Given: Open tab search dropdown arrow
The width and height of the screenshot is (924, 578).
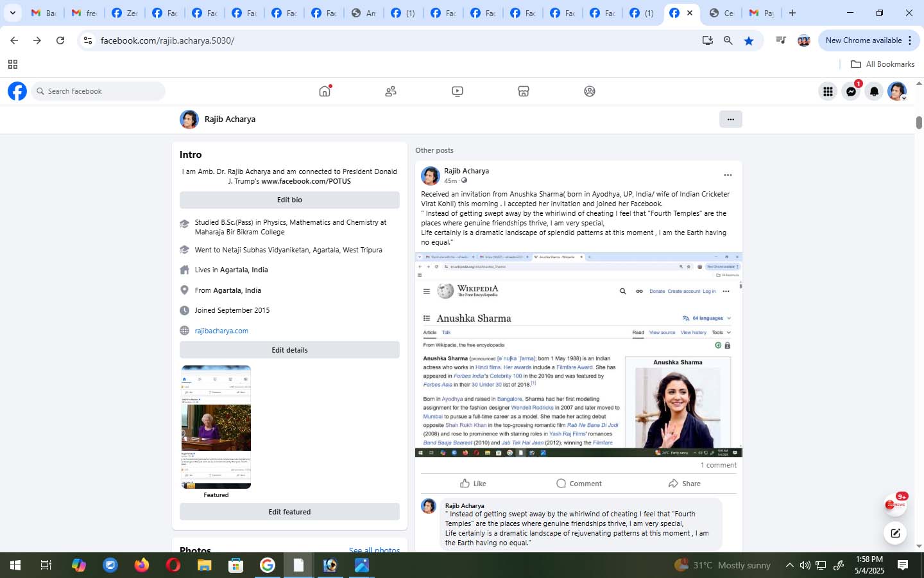Looking at the screenshot, I should coord(12,13).
